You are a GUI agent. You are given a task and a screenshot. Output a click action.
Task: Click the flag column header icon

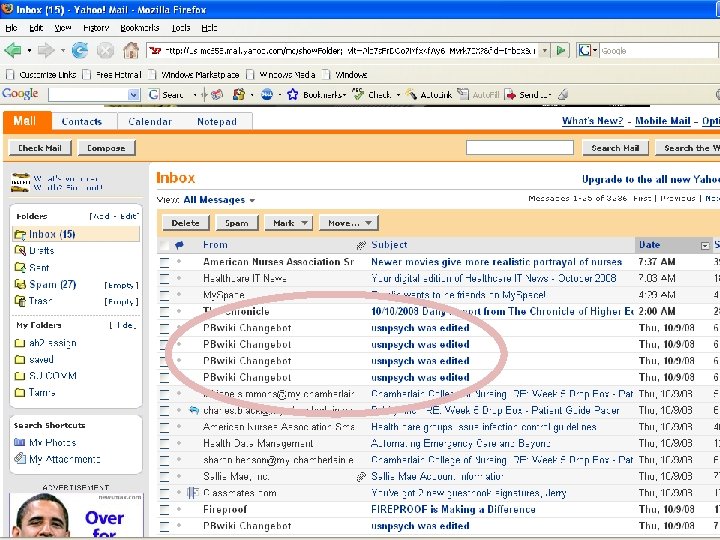pos(179,245)
